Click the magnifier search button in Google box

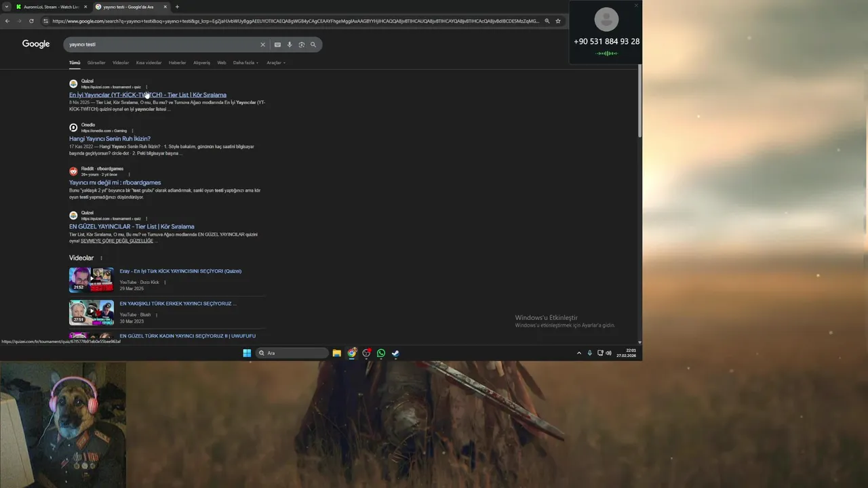(x=313, y=45)
